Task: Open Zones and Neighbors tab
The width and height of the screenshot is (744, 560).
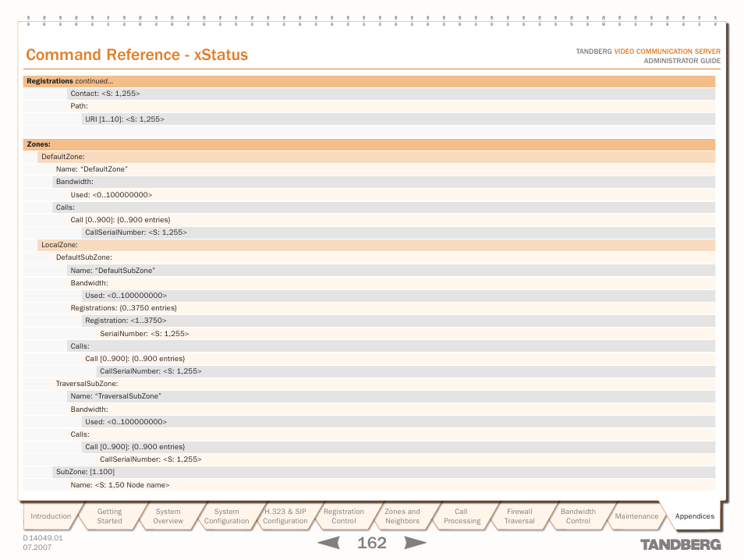Action: pyautogui.click(x=402, y=516)
